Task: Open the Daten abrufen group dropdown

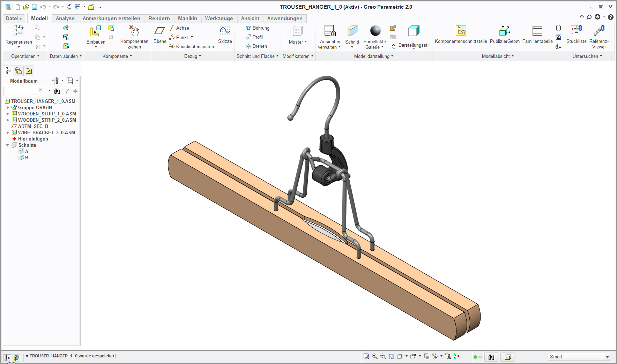Action: [66, 56]
